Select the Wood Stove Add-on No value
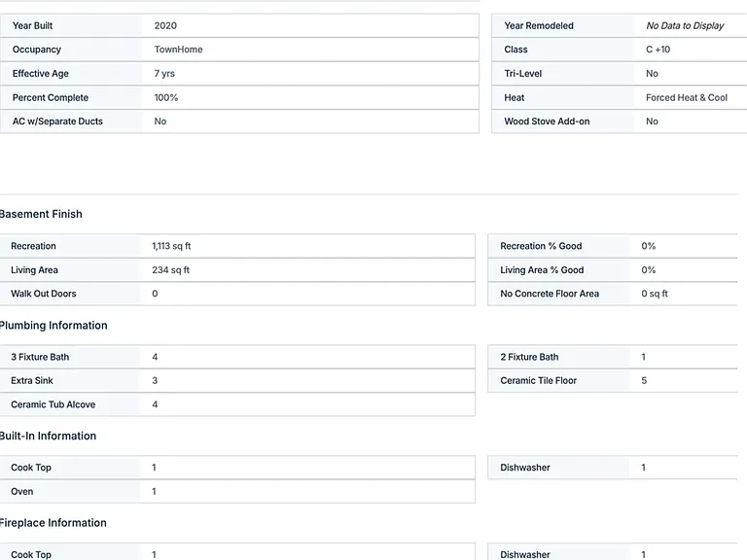The image size is (747, 560). (x=652, y=122)
